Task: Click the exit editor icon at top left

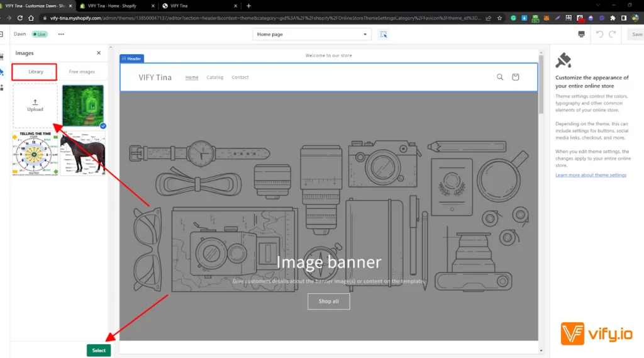Action: click(1, 34)
